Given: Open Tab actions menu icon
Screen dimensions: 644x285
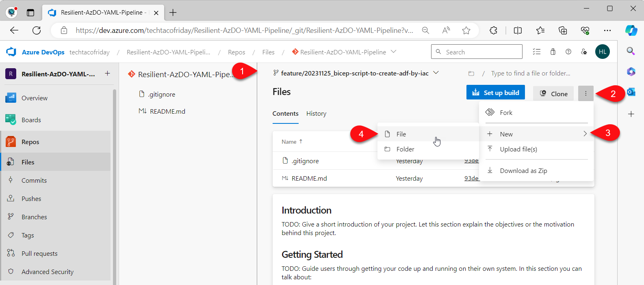Looking at the screenshot, I should (30, 13).
